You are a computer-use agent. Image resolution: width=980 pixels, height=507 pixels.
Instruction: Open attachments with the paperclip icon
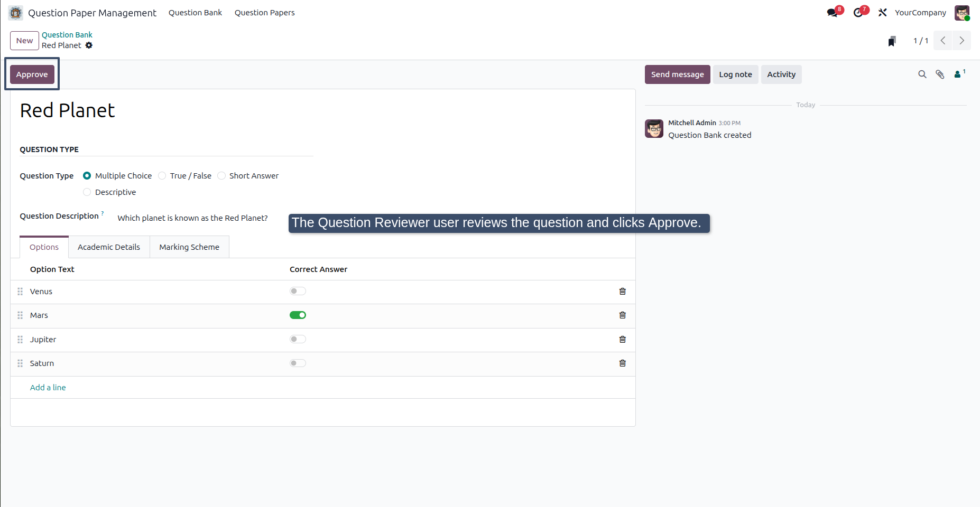coord(940,74)
